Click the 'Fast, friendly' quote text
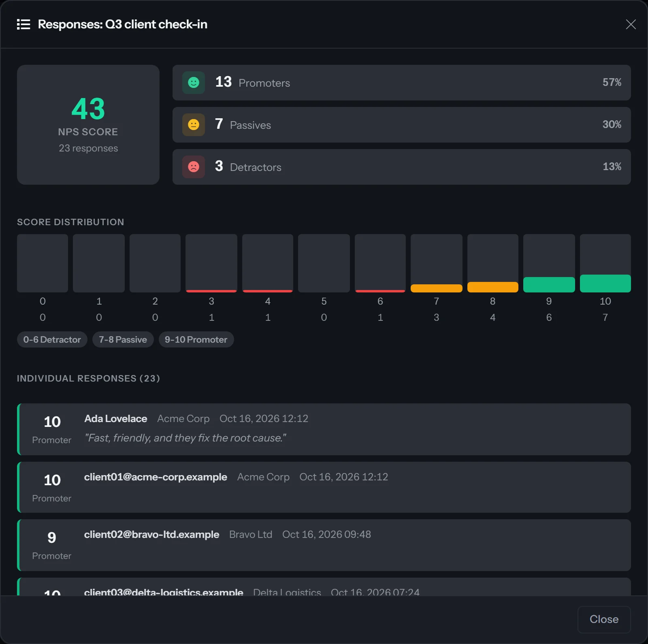The image size is (648, 644). [185, 438]
